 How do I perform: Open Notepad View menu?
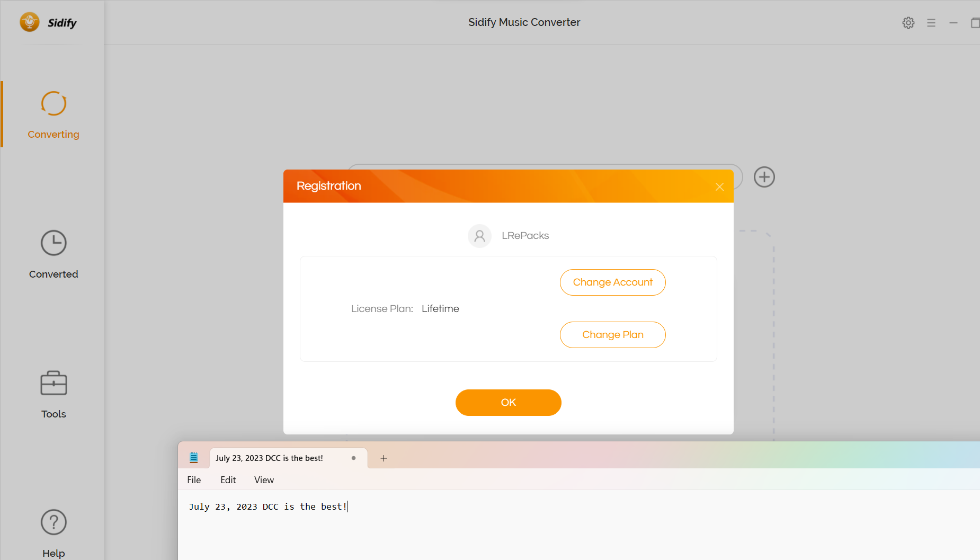coord(264,480)
